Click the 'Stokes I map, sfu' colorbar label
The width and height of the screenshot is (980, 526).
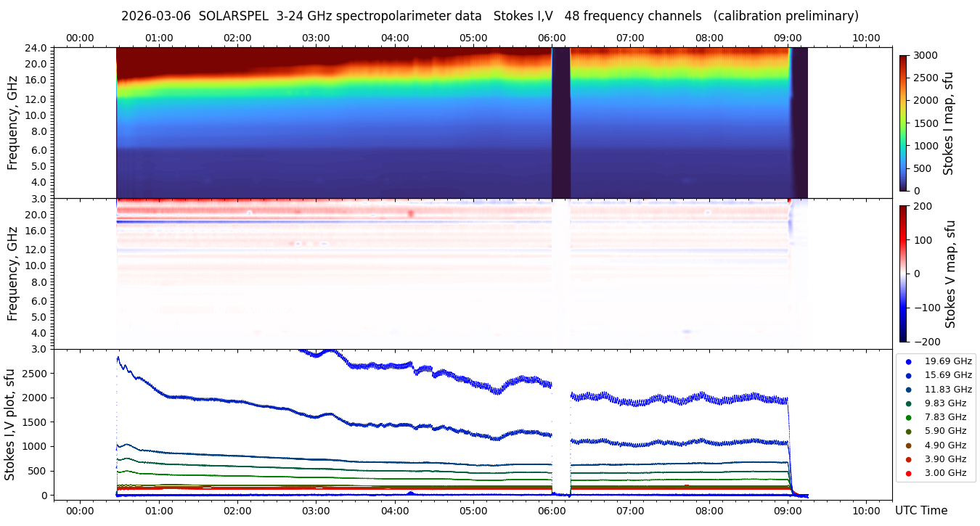(x=949, y=123)
